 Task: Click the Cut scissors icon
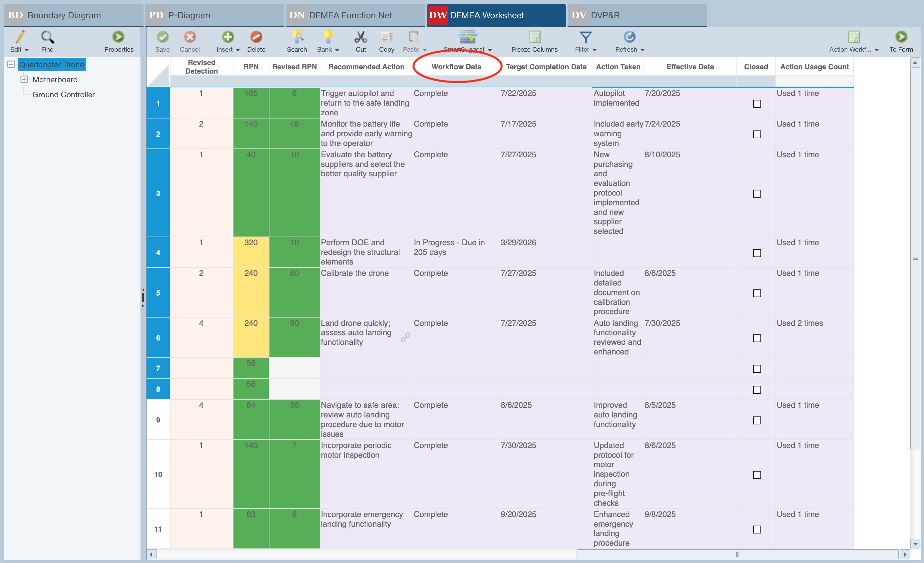[x=360, y=37]
